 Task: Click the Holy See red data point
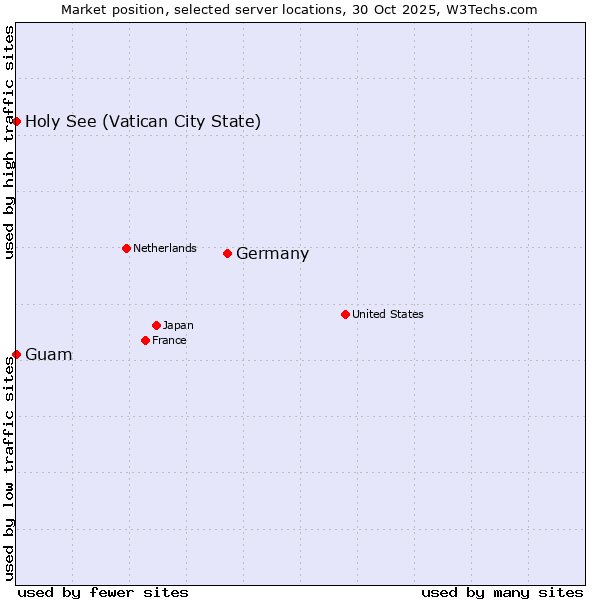click(16, 121)
